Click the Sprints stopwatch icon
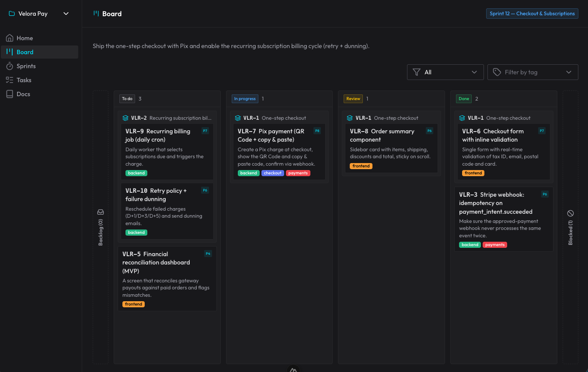The image size is (588, 372). [x=10, y=66]
